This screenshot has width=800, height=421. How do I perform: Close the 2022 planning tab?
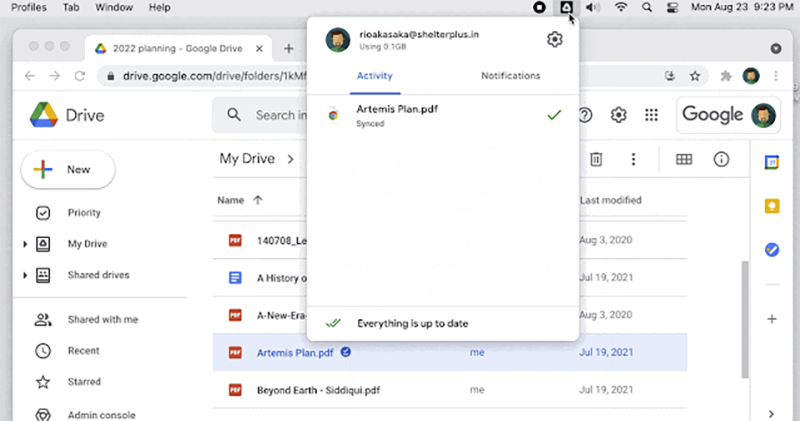pyautogui.click(x=259, y=48)
